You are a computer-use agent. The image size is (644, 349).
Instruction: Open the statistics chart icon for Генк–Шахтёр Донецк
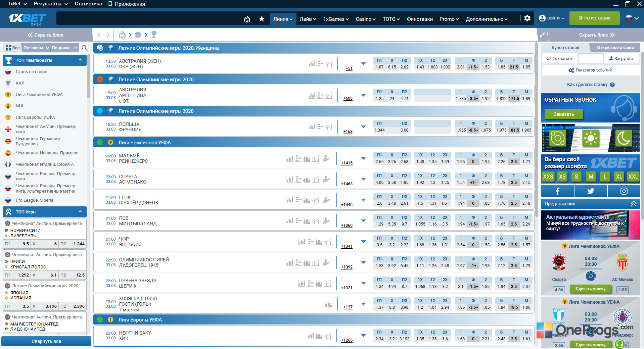coord(289,200)
